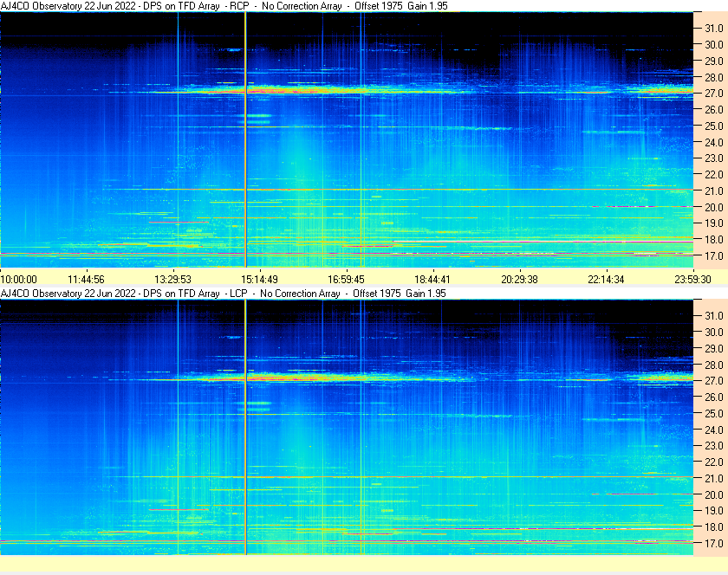Click the 18.0 frequency label on RCP plot
Viewport: 728px width, 575px height.
click(714, 240)
